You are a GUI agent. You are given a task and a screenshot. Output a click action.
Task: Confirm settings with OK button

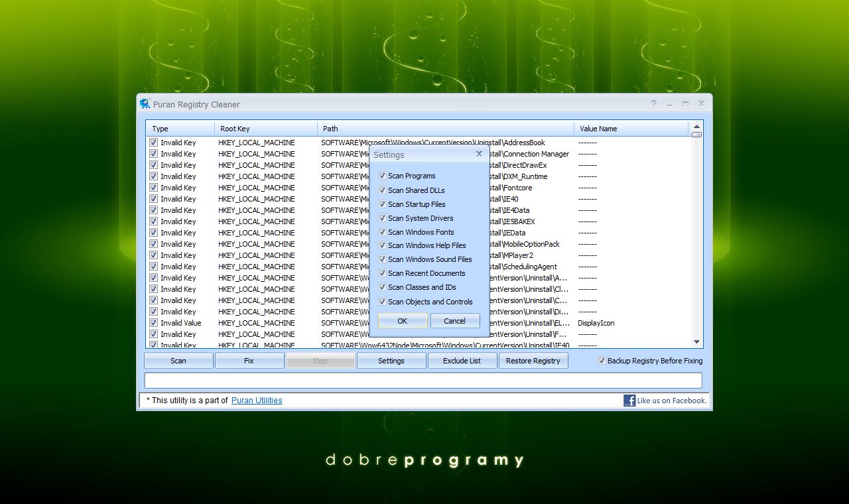tap(403, 321)
